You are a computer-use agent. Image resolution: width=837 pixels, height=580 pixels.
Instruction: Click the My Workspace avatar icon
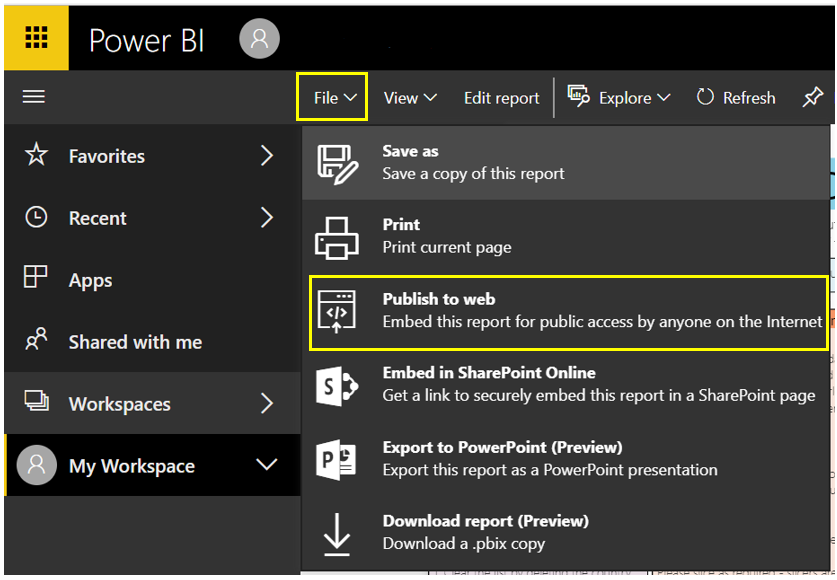coord(36,465)
